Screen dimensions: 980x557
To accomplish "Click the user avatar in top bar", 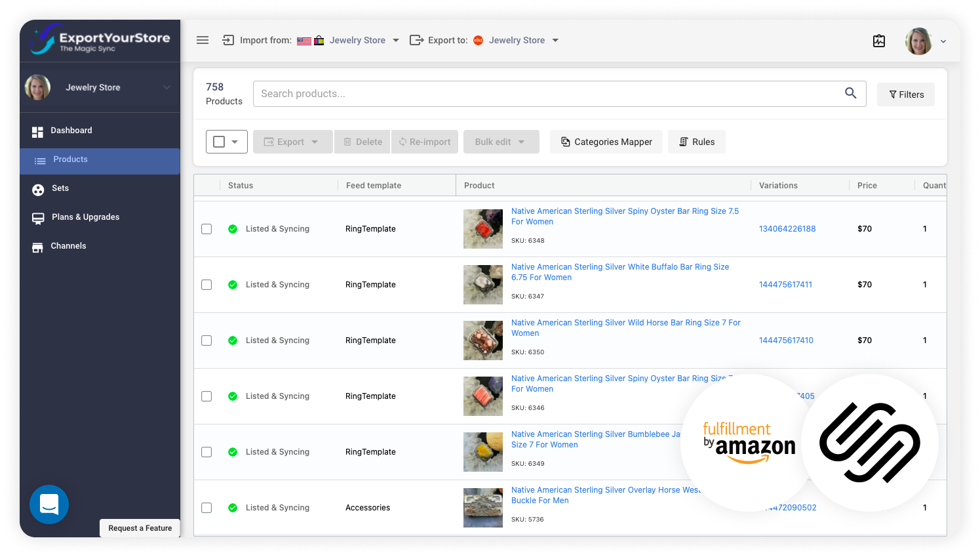I will point(918,41).
